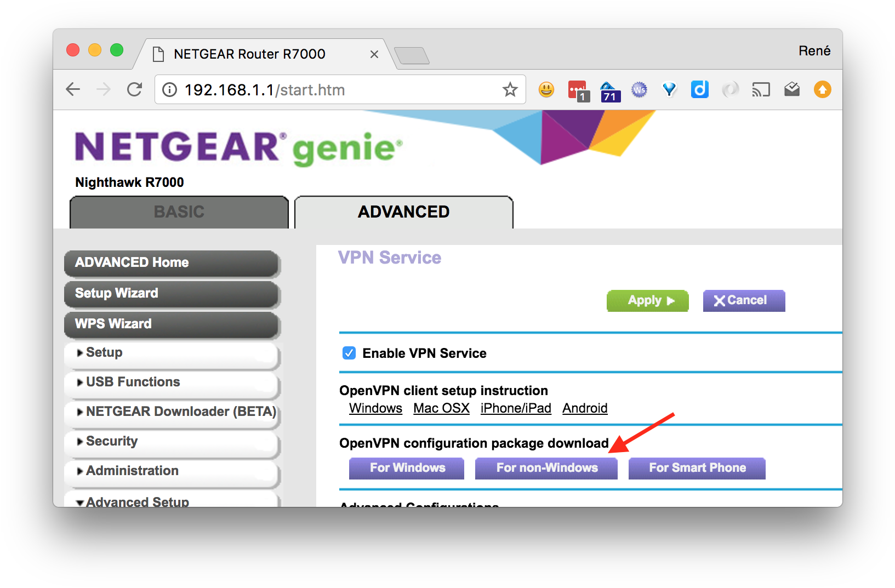The width and height of the screenshot is (895, 588).
Task: Click the orange upload arrow extension
Action: click(822, 89)
